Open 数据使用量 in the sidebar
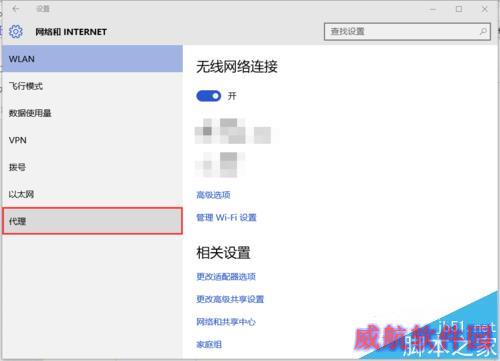The image size is (500, 361). coord(93,113)
